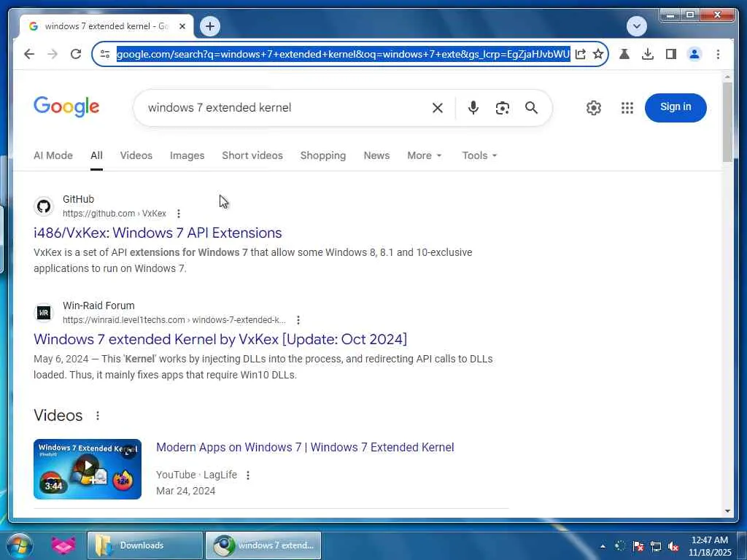Reload the current page

[76, 54]
